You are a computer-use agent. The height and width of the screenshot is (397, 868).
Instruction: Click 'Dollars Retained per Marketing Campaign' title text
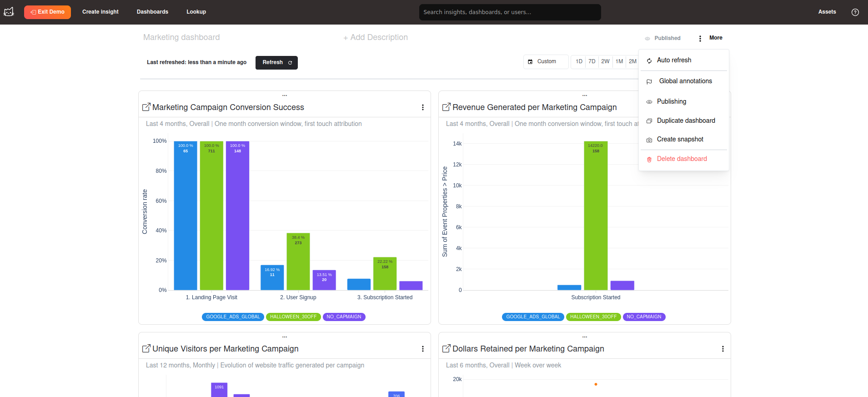pyautogui.click(x=528, y=349)
